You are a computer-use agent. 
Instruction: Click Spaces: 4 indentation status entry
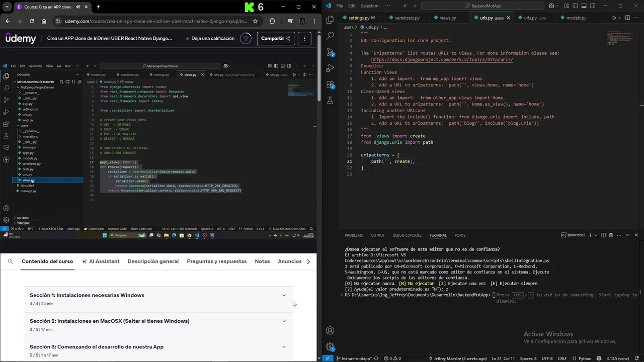[528, 358]
